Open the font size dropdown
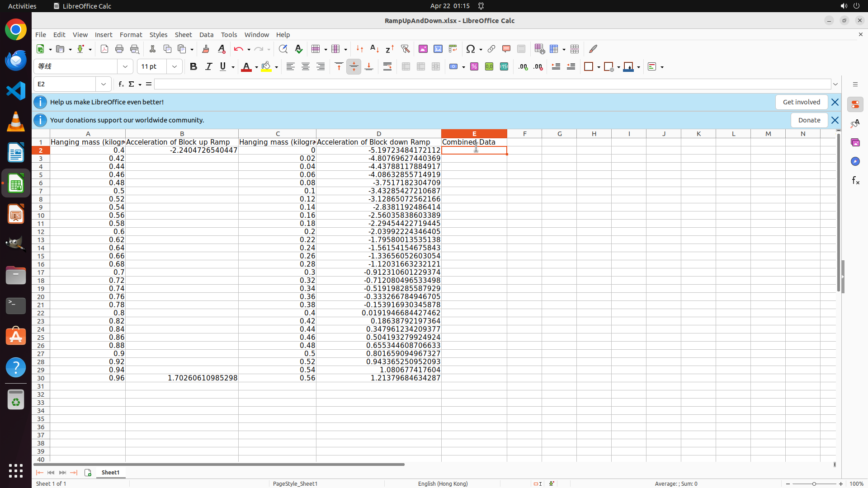This screenshot has height=488, width=868. [175, 67]
